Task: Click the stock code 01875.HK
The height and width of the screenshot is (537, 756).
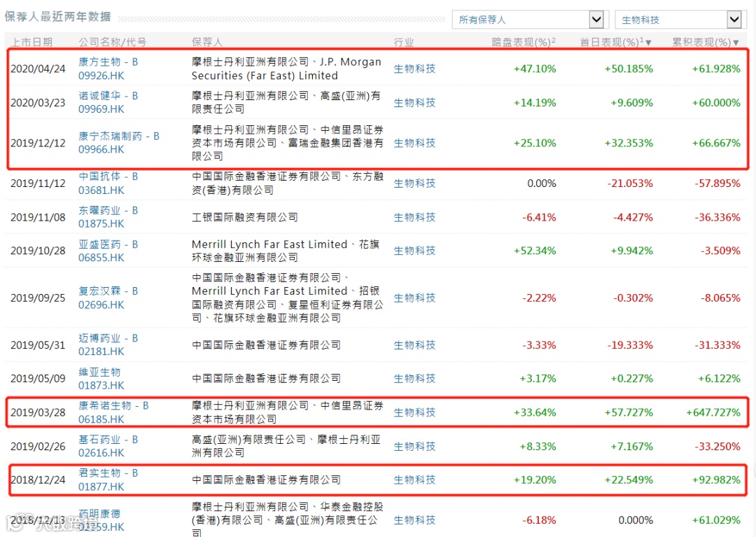Action: 101,223
